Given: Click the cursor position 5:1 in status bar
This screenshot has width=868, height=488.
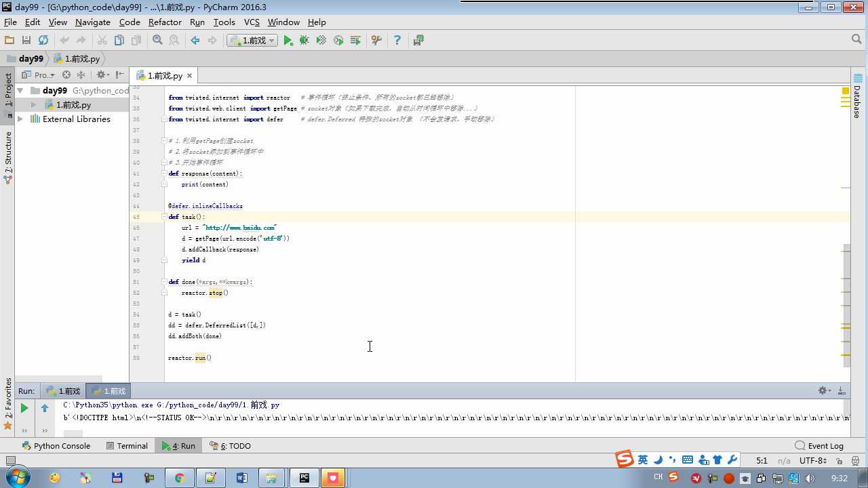Looking at the screenshot, I should pos(762,461).
